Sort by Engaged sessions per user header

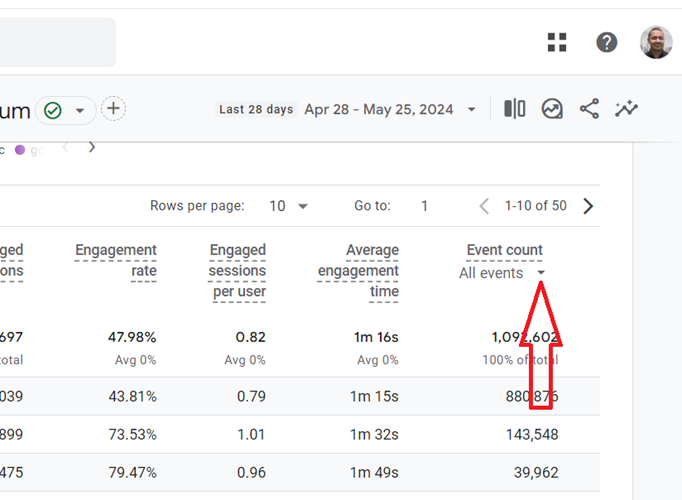click(x=237, y=270)
